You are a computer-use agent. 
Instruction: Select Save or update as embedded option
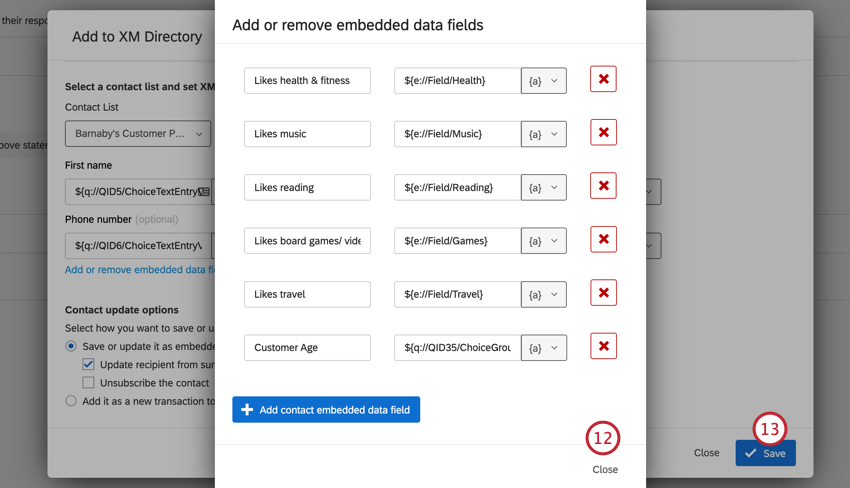71,346
